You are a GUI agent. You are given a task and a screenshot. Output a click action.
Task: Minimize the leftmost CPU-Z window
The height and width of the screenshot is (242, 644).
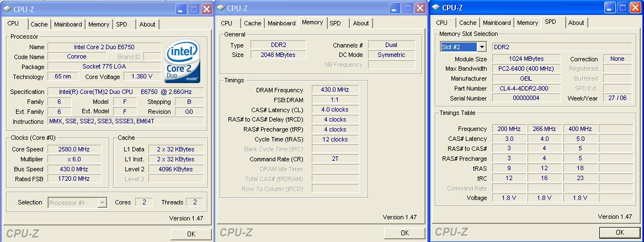tap(182, 9)
